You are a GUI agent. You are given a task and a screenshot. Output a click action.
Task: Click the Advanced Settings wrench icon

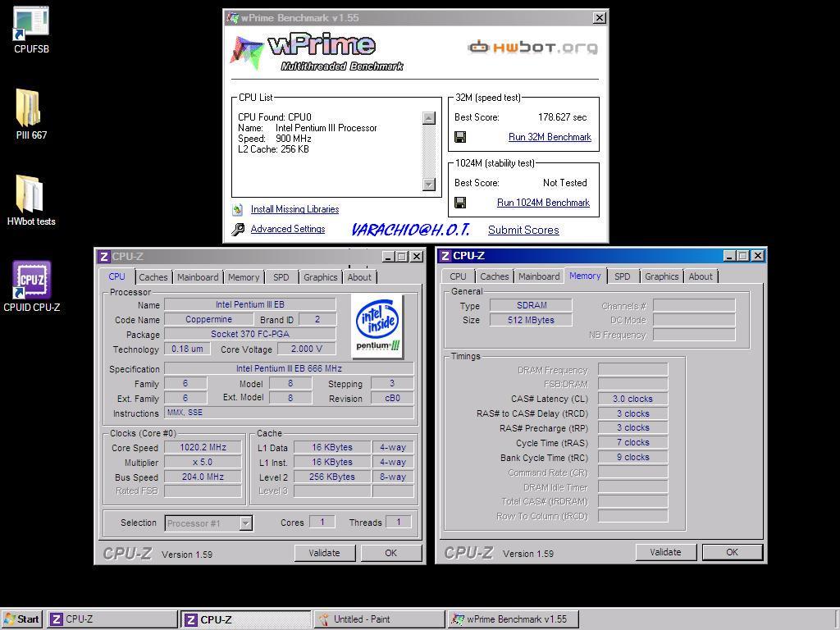tap(238, 230)
